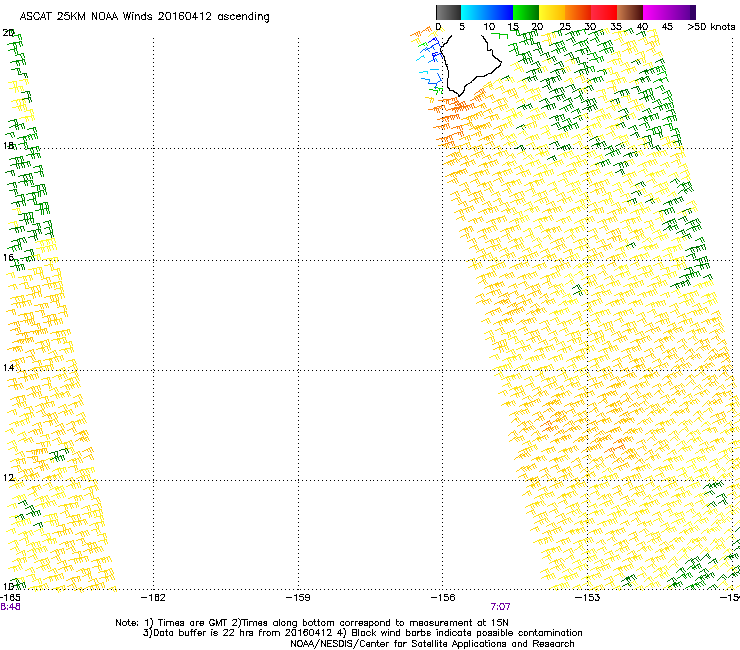Click the note 'Data buffer is 22 hrs'
This screenshot has width=740, height=650.
[x=205, y=633]
